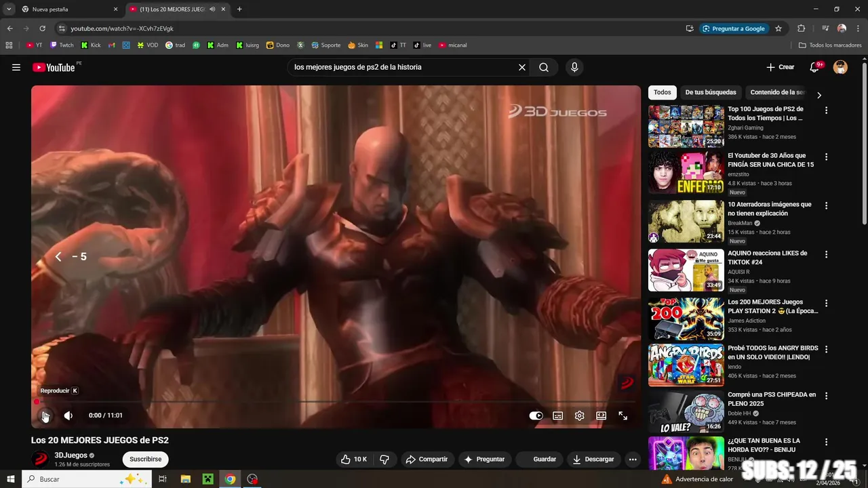This screenshot has height=488, width=868.
Task: Select the Contenido de la serie chip
Action: [x=776, y=92]
